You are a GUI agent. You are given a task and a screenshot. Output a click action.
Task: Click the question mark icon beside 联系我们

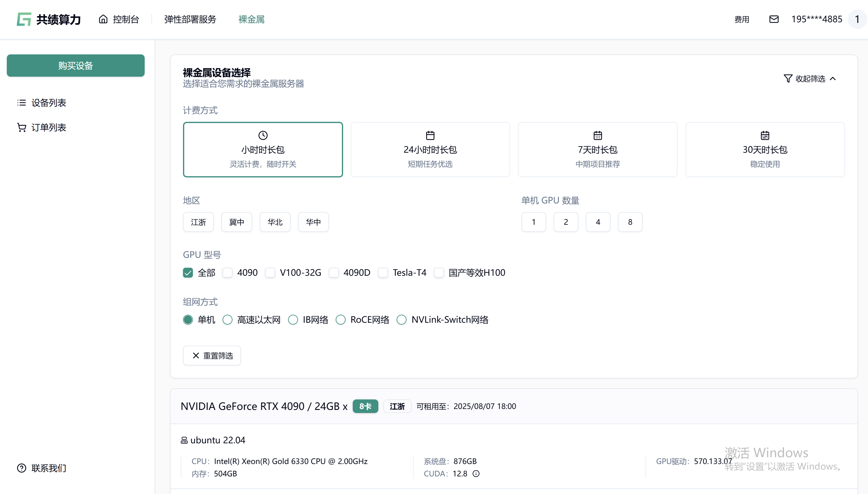(x=22, y=468)
